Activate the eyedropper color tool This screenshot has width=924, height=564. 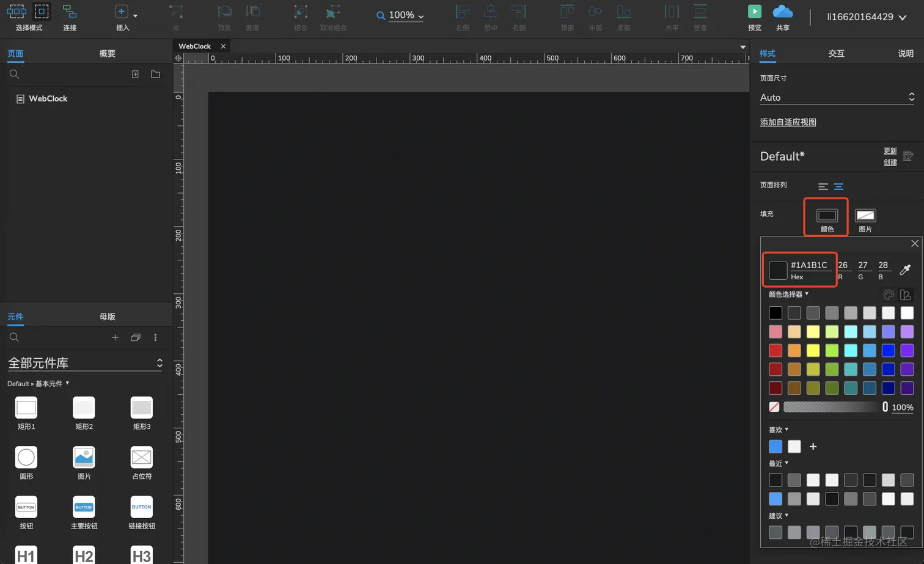[x=905, y=269]
